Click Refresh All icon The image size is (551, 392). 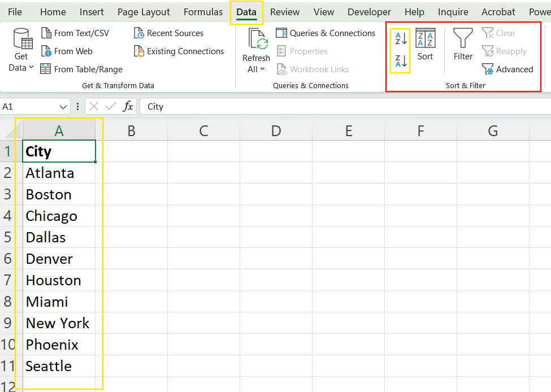258,40
